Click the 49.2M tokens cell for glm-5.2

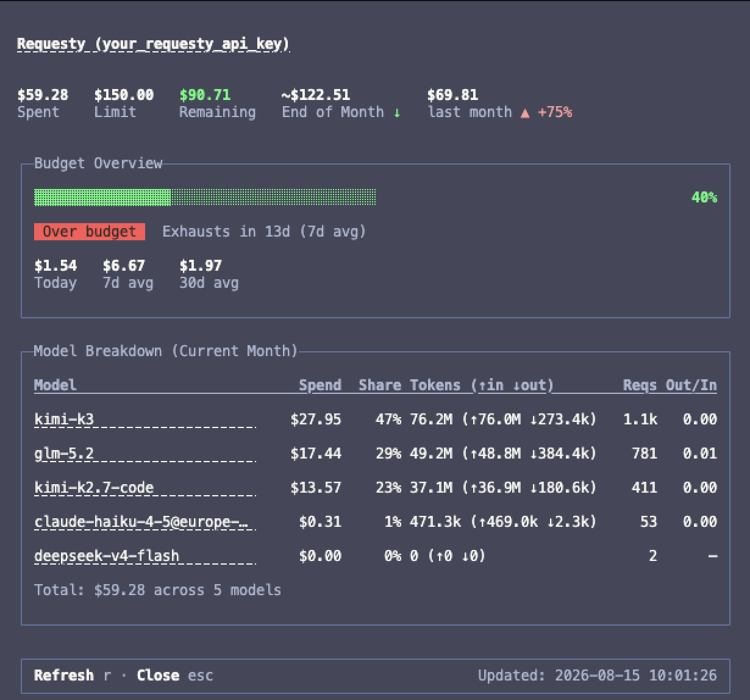503,453
